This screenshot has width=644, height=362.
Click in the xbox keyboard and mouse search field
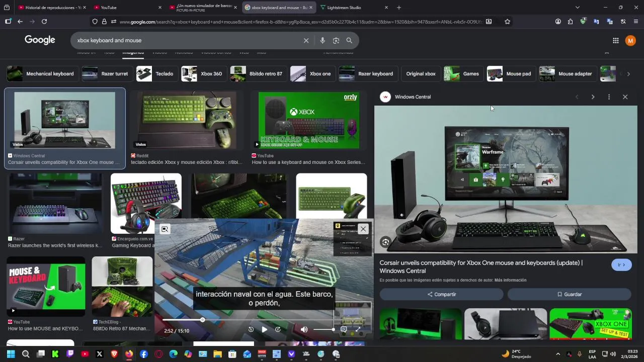[186, 40]
